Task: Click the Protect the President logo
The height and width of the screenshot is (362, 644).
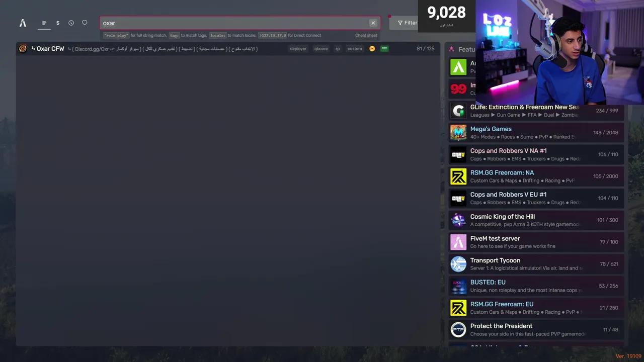Action: pos(458,330)
